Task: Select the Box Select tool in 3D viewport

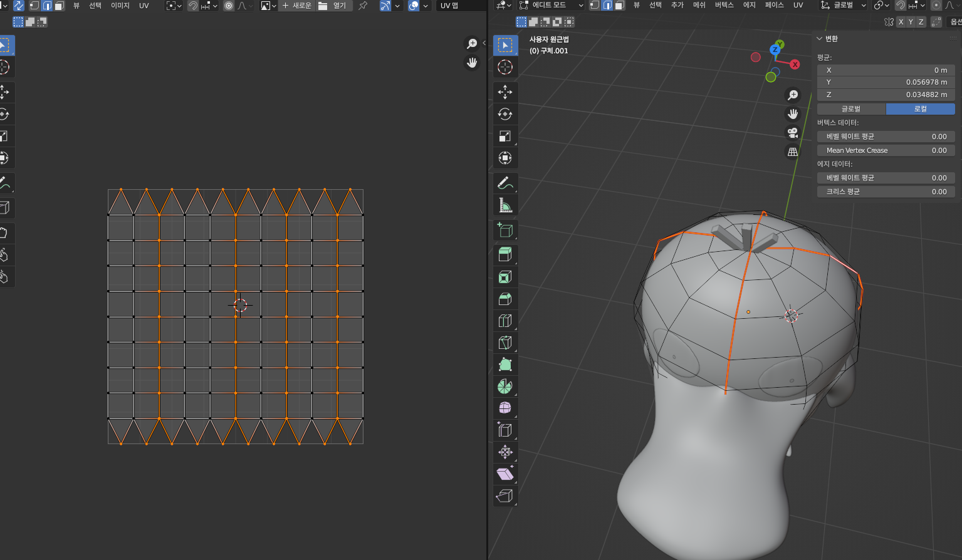Action: pos(505,45)
